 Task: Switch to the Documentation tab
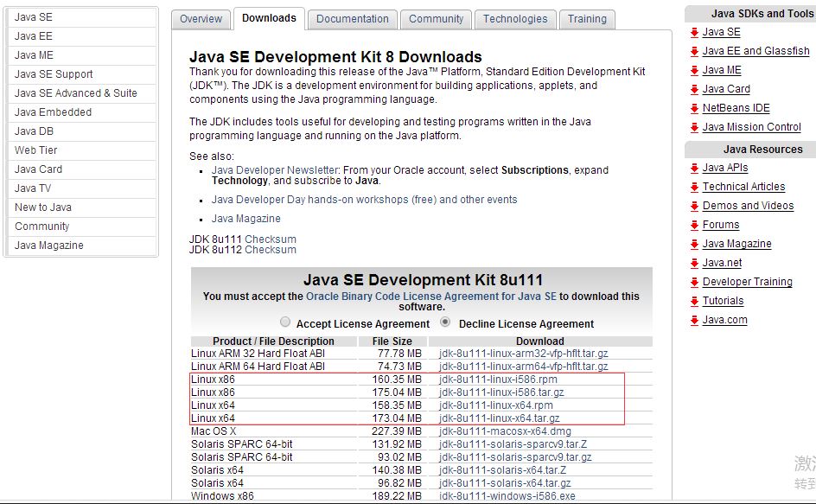(x=353, y=19)
